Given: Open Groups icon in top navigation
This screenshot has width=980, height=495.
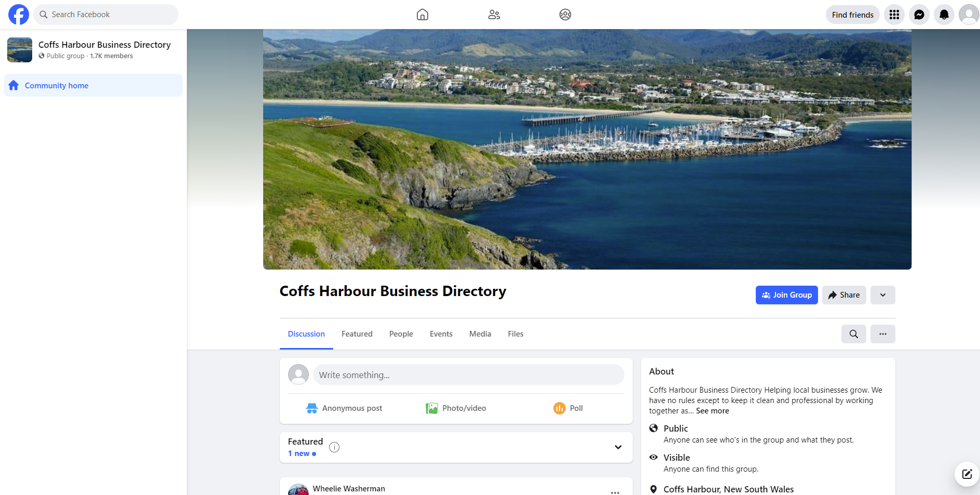Looking at the screenshot, I should (565, 15).
